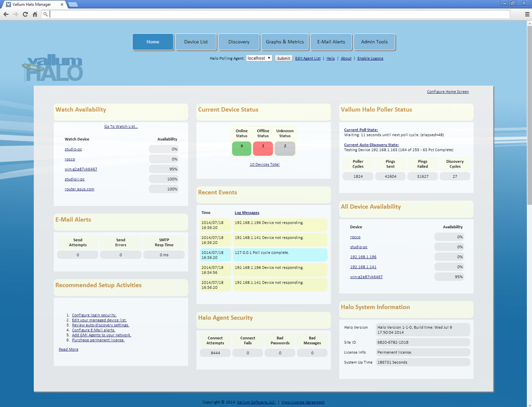The image size is (532, 407).
Task: Click the browser home icon
Action: 35,14
